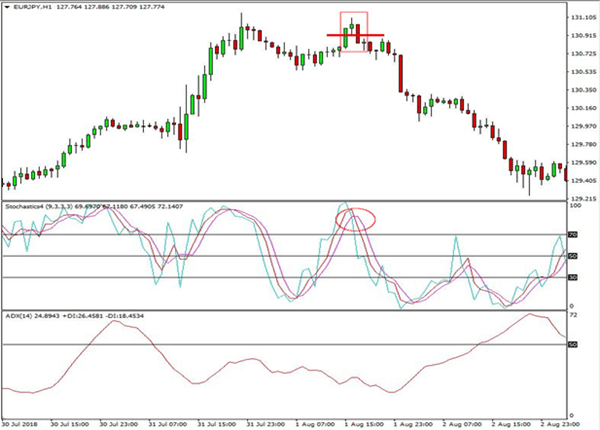Select the red ellipse in Stochastic panel
Image resolution: width=600 pixels, height=430 pixels.
tap(355, 219)
